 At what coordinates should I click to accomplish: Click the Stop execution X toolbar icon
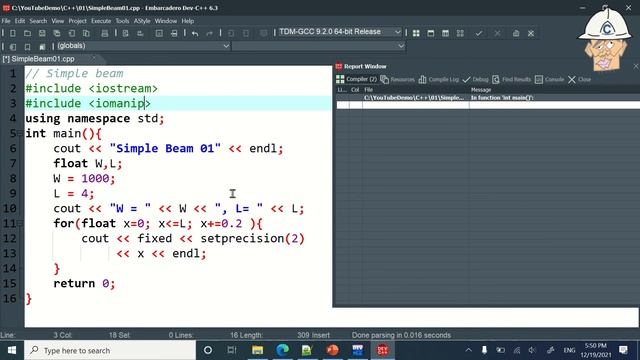point(497,33)
